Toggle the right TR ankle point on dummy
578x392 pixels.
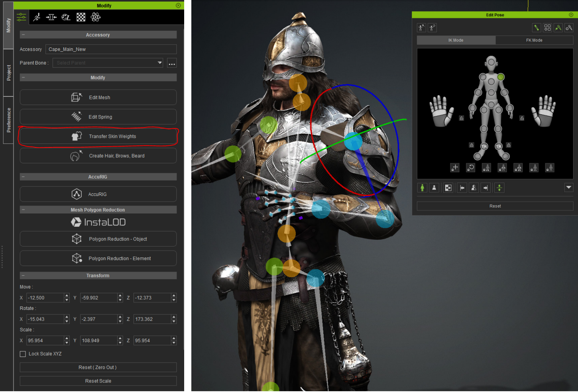499,146
